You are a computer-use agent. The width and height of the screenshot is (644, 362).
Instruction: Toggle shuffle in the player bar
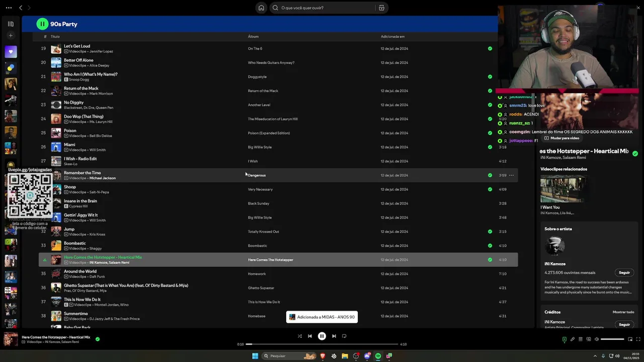300,336
